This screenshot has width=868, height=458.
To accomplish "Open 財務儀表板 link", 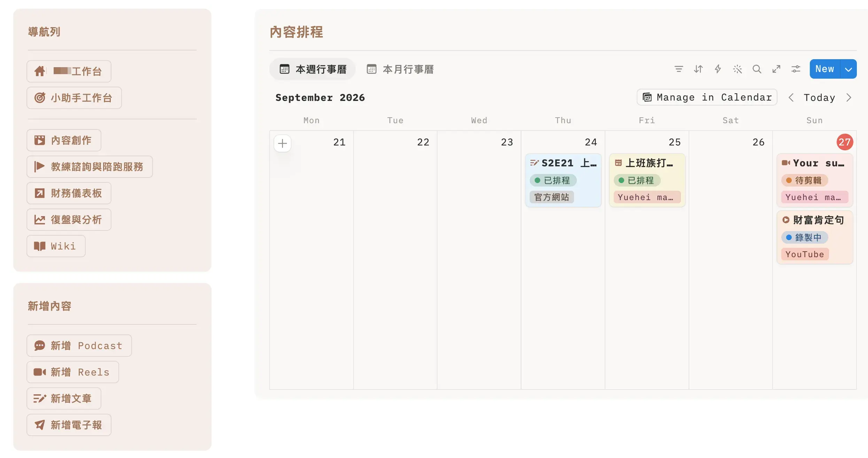I will [69, 193].
